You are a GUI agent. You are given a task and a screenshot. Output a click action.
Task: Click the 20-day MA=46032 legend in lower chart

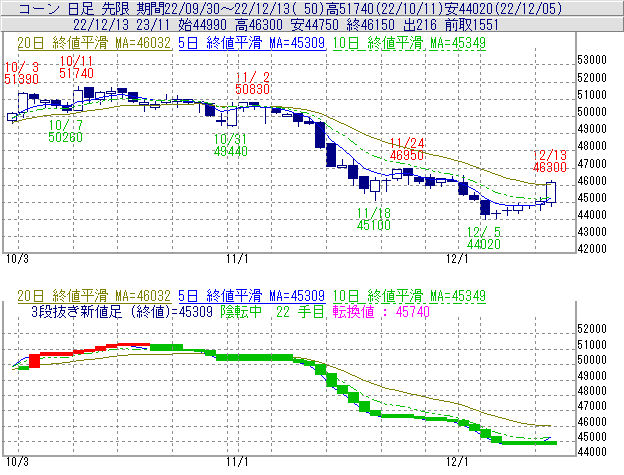tap(94, 296)
